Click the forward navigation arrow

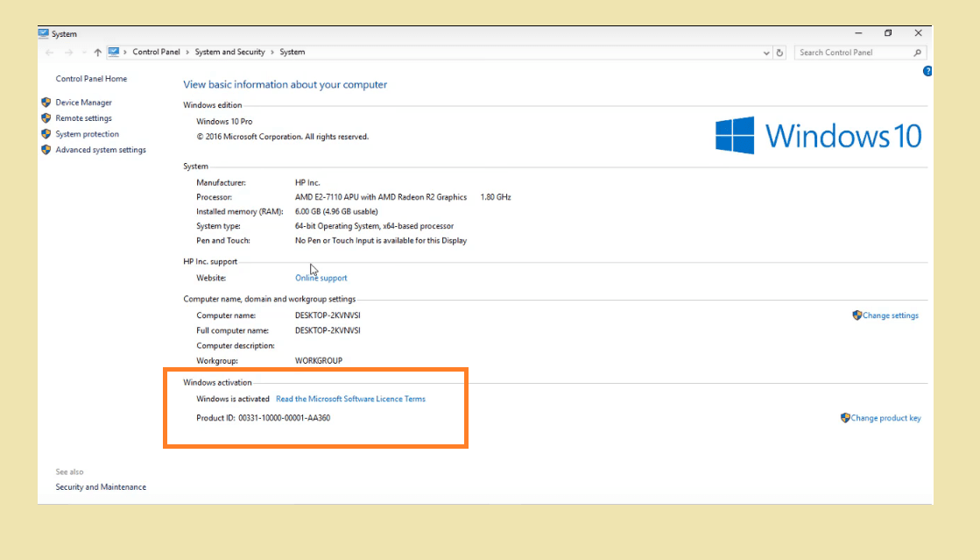(x=68, y=52)
